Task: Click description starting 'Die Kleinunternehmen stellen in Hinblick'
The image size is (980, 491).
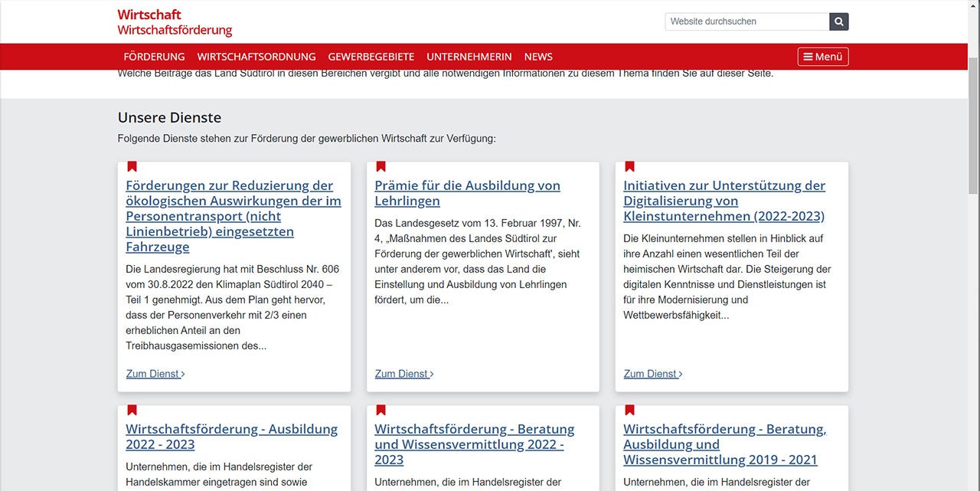Action: tap(727, 277)
